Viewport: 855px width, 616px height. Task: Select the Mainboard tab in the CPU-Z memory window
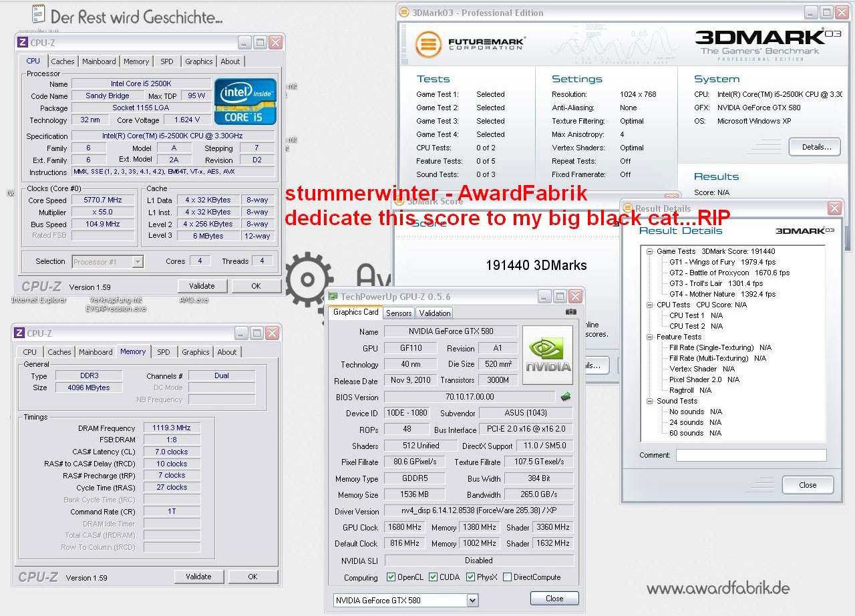pos(96,352)
